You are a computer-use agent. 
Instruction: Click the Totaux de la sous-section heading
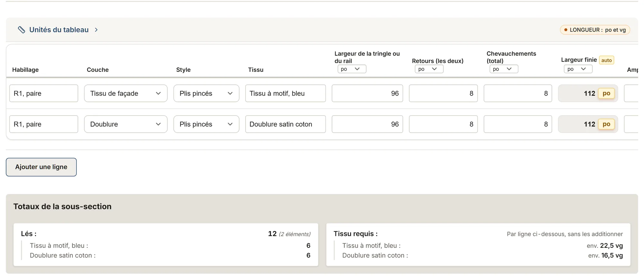pyautogui.click(x=62, y=207)
